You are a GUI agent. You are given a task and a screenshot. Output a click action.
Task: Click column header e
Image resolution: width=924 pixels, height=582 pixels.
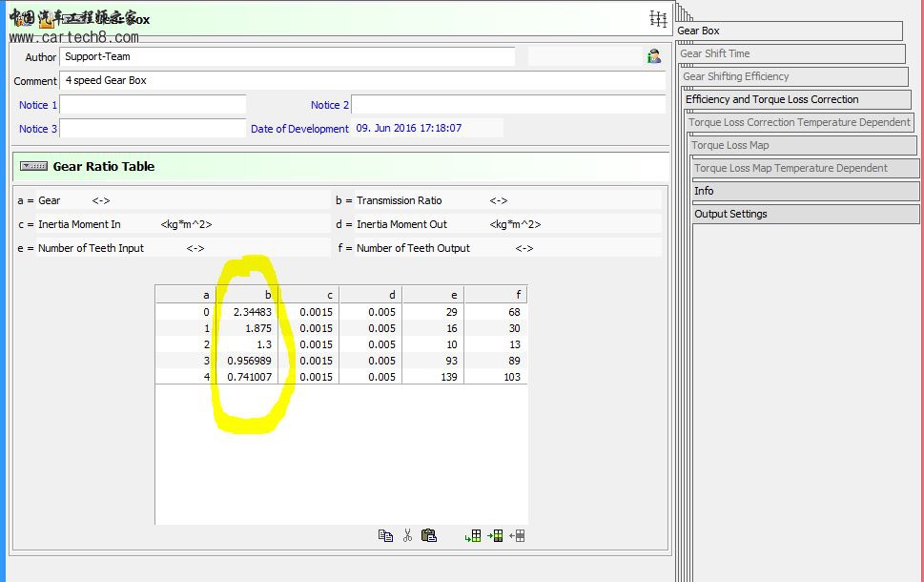[433, 295]
